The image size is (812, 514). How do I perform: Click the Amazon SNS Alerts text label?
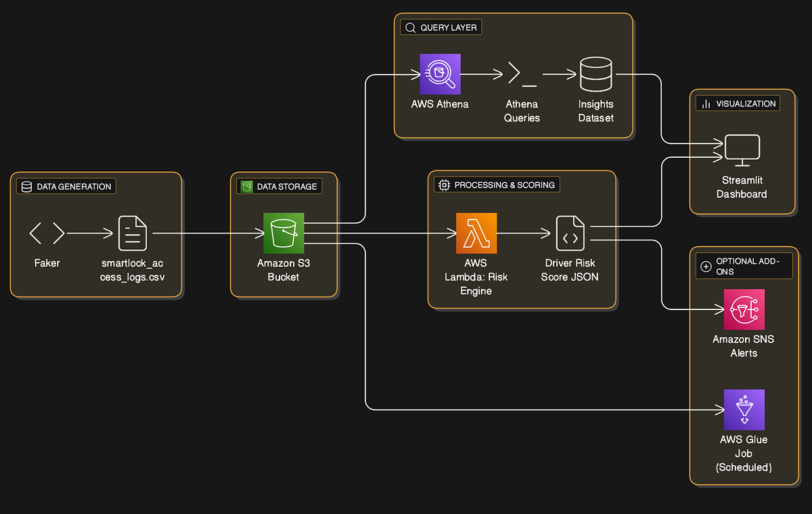744,346
